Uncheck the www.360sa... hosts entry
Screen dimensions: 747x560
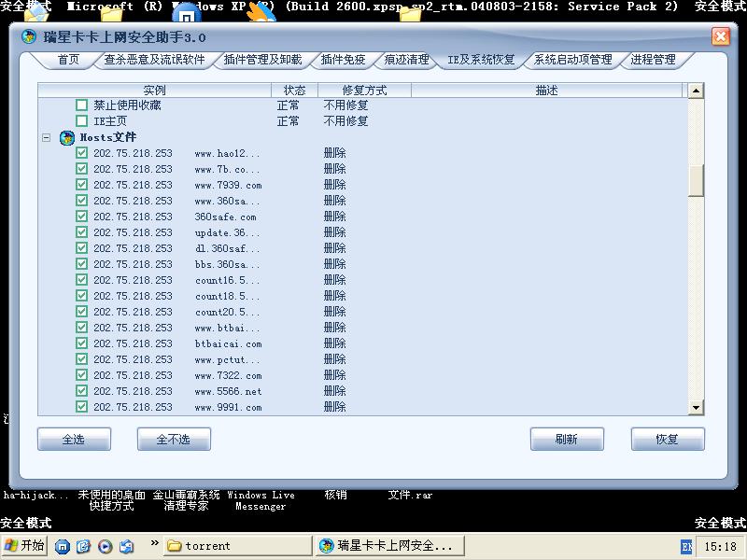click(82, 201)
